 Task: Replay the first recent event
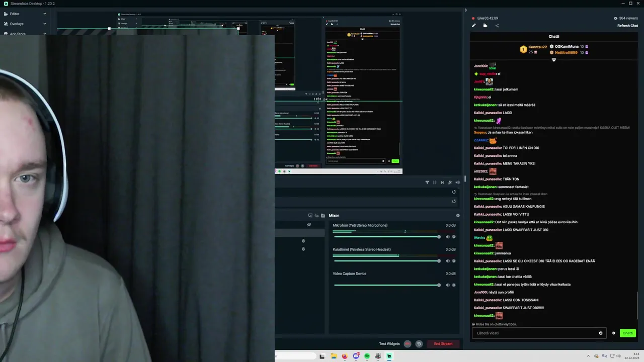(x=454, y=192)
